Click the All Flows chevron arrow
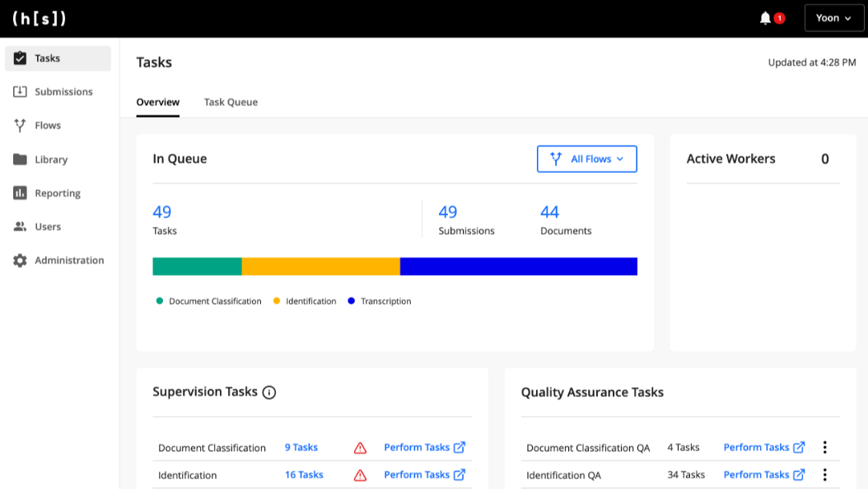 [620, 160]
